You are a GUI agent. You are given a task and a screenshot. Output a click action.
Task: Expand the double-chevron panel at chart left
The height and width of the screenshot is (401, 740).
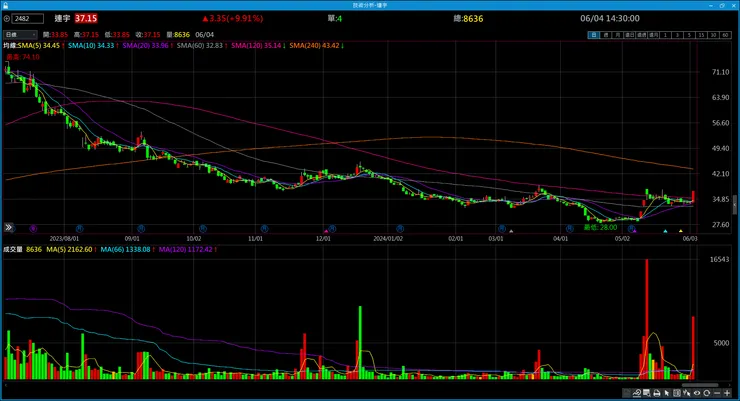pos(8,227)
